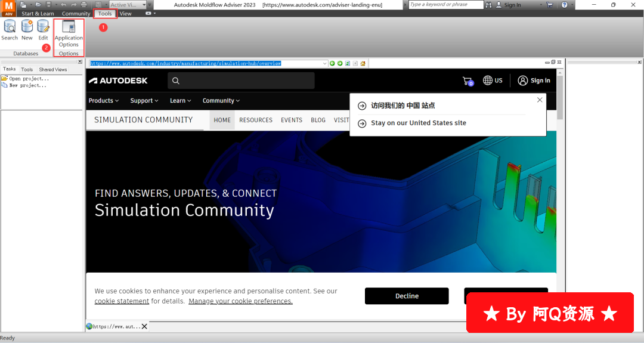
Task: Click the New database icon
Action: [x=27, y=30]
